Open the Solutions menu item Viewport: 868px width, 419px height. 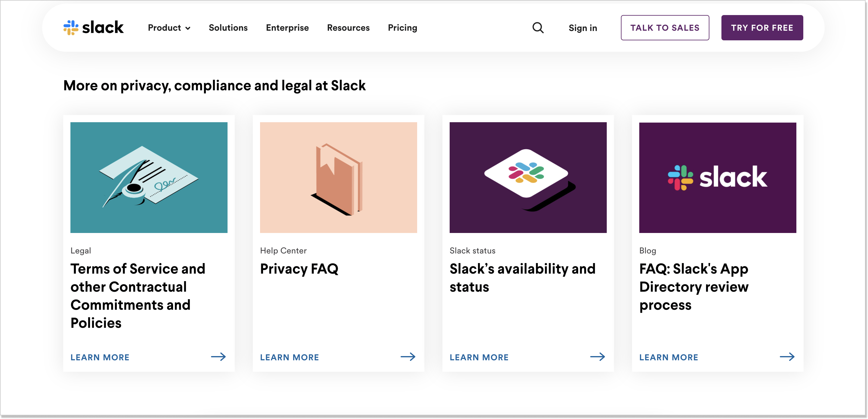click(228, 28)
